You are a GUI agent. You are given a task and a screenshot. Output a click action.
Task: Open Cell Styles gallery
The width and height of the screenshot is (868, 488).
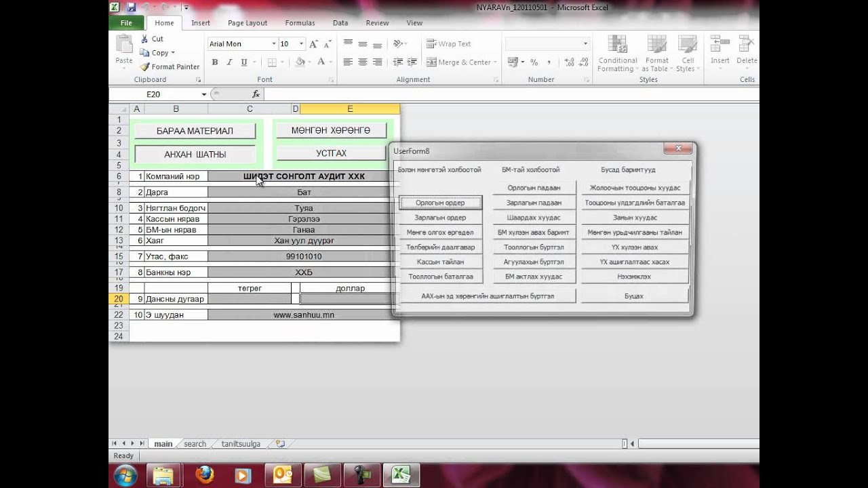tap(688, 54)
